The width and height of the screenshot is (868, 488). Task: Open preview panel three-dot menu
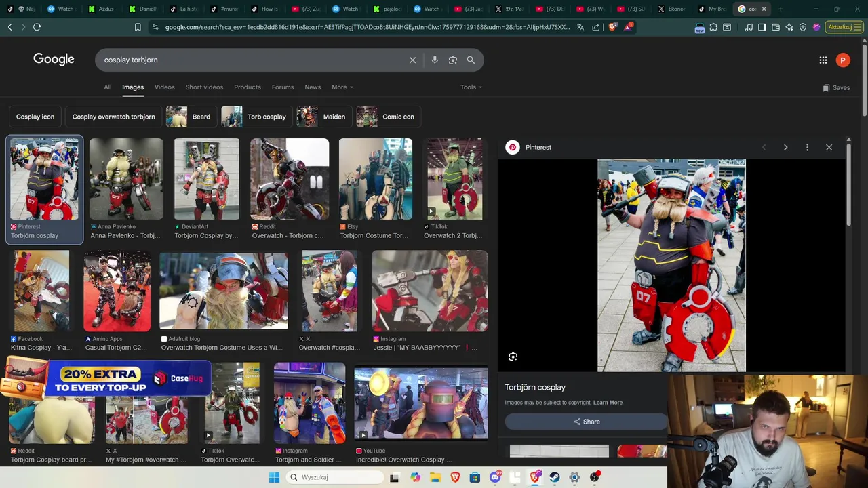tap(807, 147)
